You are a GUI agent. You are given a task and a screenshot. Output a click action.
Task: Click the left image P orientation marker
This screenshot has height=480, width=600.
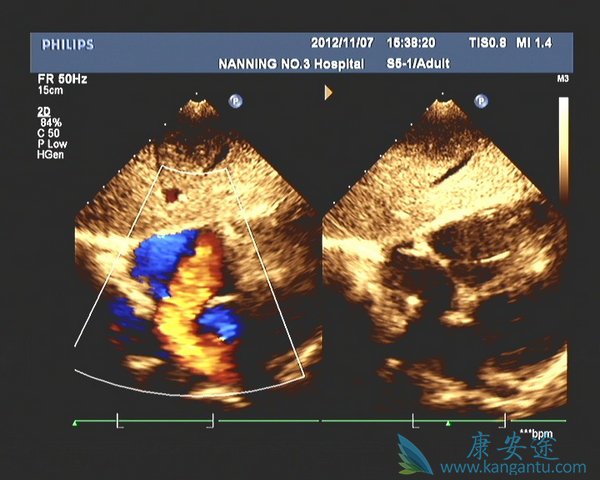(235, 100)
